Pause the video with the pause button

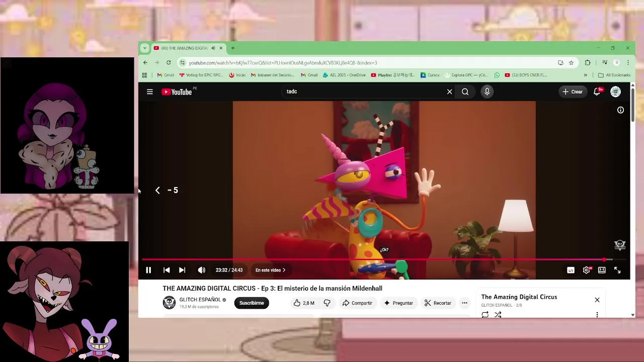coord(148,270)
